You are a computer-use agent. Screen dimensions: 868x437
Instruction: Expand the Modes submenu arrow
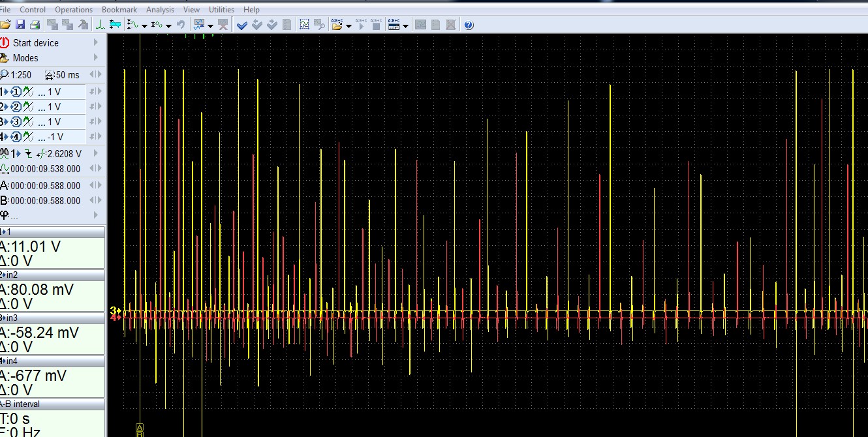[x=96, y=57]
